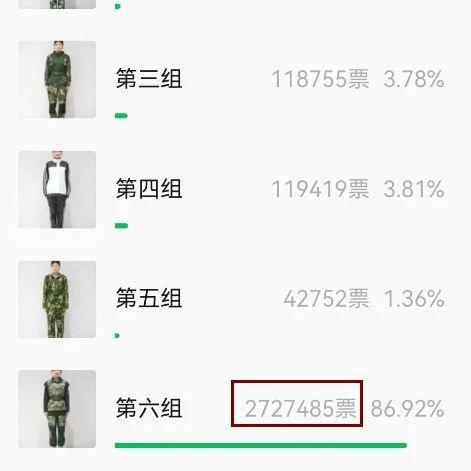Tap the partially visible top thumbnail
This screenshot has width=471, height=471.
57,4
